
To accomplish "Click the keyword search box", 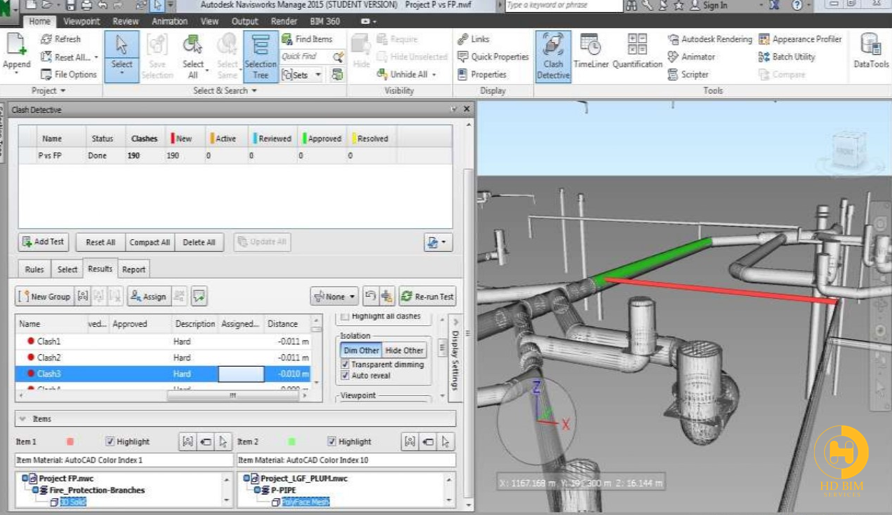I will pyautogui.click(x=563, y=5).
